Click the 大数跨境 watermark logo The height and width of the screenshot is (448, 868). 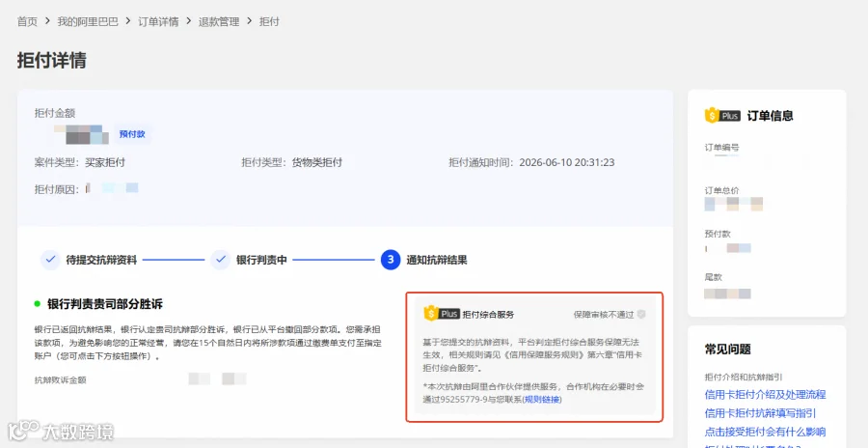61,431
